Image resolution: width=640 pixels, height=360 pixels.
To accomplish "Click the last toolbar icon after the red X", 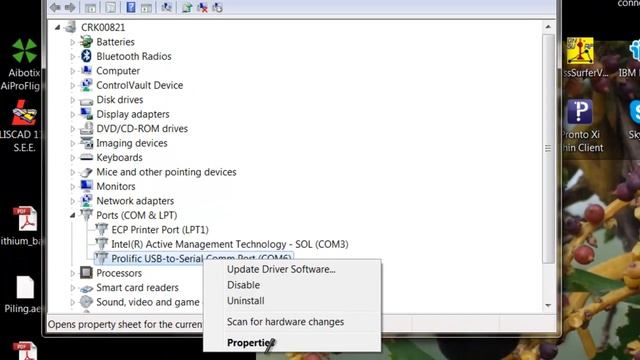I will 218,7.
